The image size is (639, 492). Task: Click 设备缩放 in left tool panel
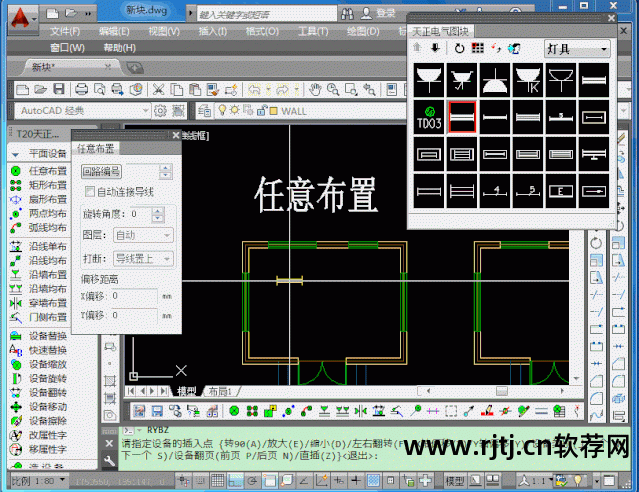coord(40,364)
